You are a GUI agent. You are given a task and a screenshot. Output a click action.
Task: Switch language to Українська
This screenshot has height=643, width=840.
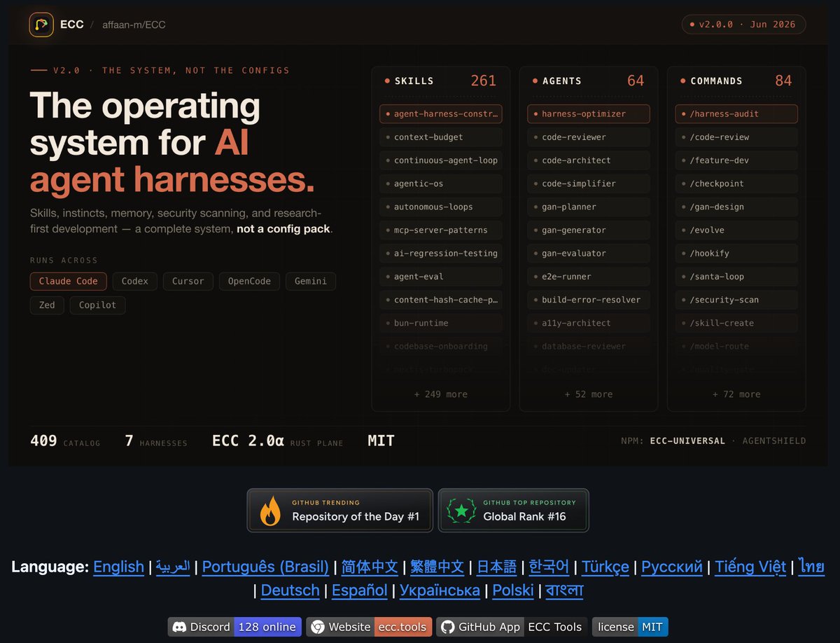[440, 590]
